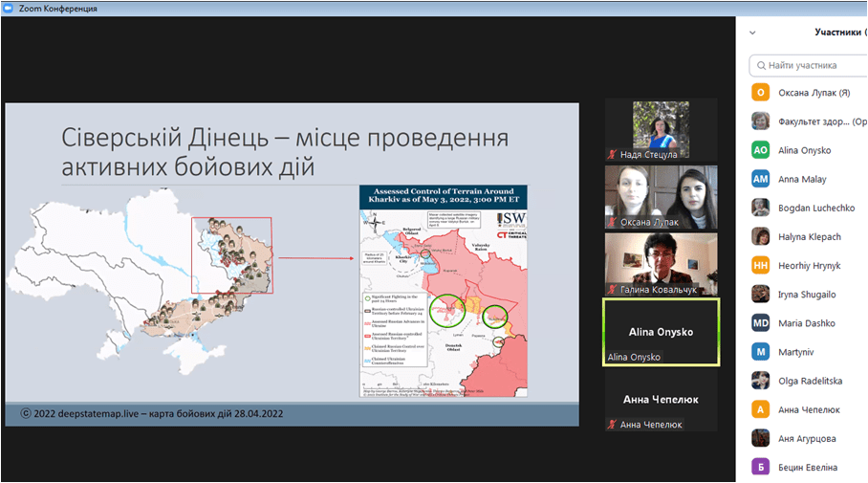The image size is (868, 483).
Task: Click Heorhiy Hrynyk orange HH avatar
Action: click(761, 265)
